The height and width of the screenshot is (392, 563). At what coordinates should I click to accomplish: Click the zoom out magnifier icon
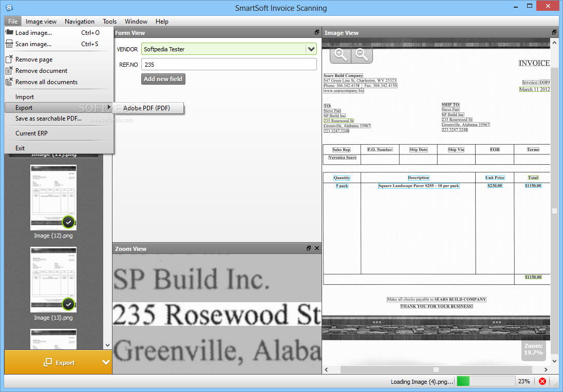coord(362,54)
